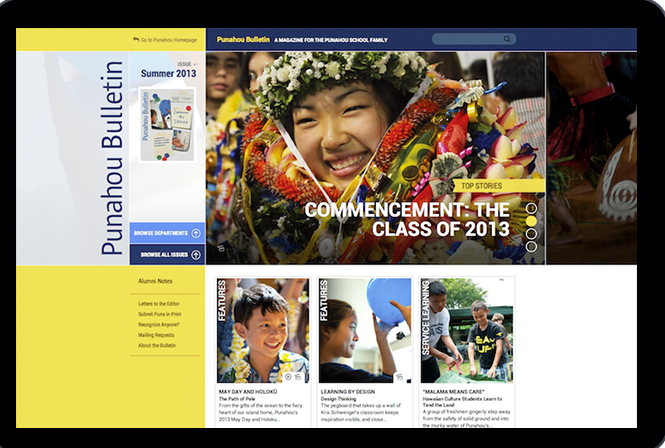Select the fourth carousel dot
This screenshot has width=665, height=448.
531,246
